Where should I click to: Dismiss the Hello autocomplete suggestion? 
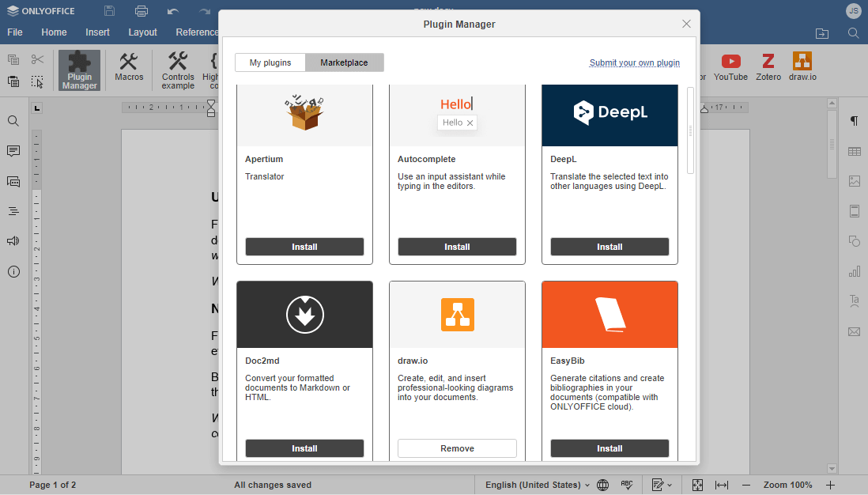point(470,123)
